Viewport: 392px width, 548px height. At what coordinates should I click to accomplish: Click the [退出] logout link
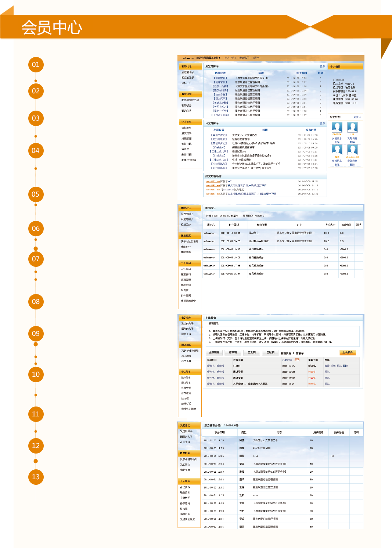pos(256,58)
